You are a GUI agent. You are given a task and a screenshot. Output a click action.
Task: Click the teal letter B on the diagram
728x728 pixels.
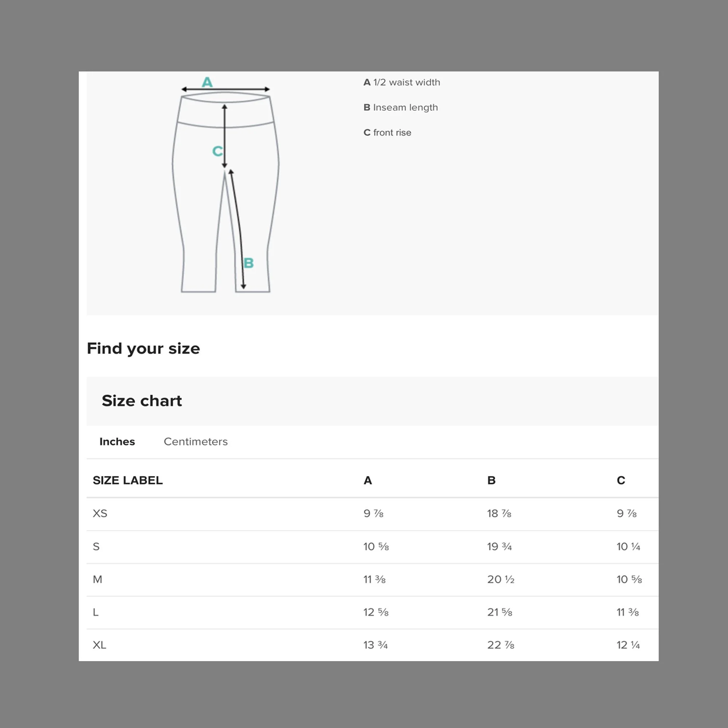248,263
